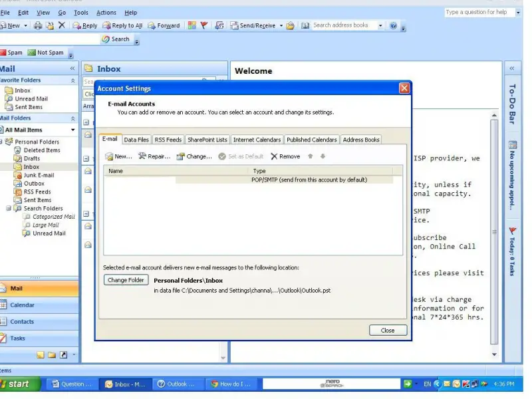532x399 pixels.
Task: Open the Address Book icon in the toolbar
Action: (305, 25)
